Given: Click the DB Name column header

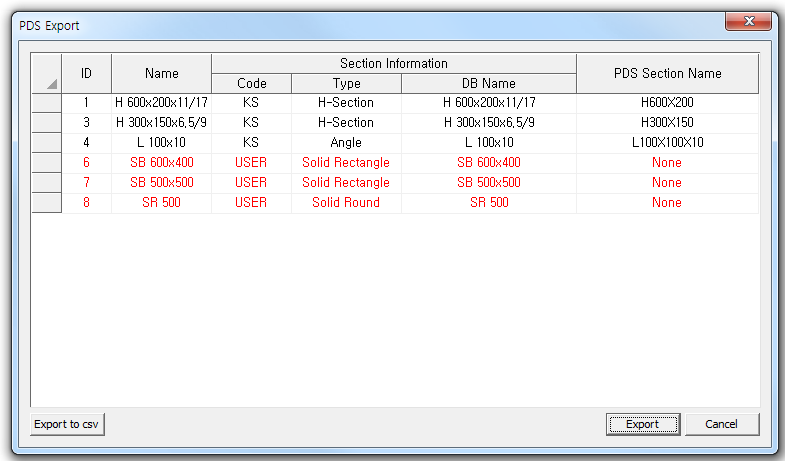Looking at the screenshot, I should (x=489, y=83).
